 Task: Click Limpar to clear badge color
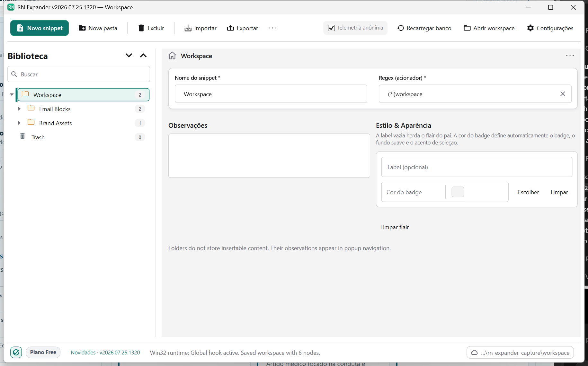[x=559, y=192]
